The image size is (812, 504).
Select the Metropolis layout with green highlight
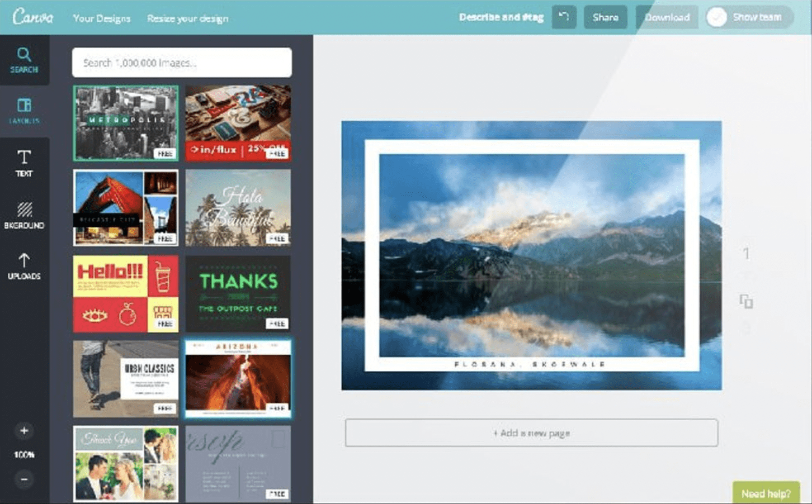click(x=125, y=123)
